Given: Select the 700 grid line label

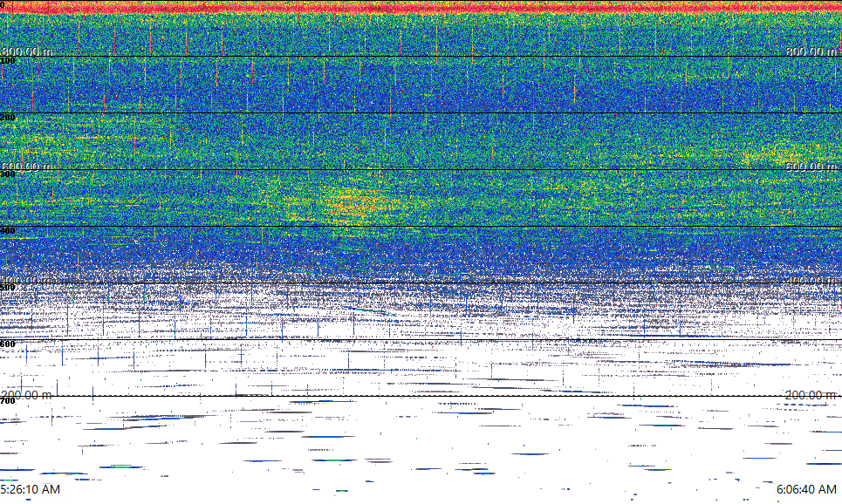Looking at the screenshot, I should tap(8, 401).
